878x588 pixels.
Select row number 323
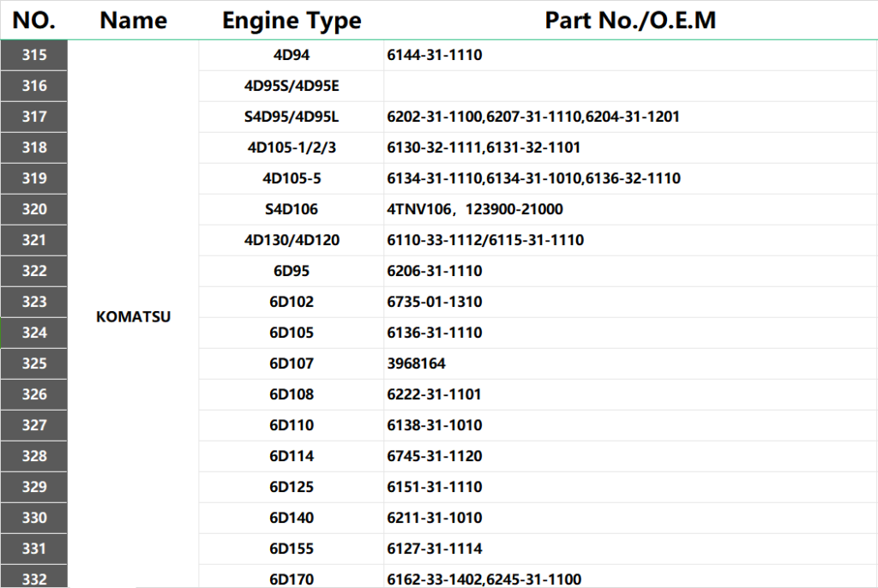[x=34, y=301]
